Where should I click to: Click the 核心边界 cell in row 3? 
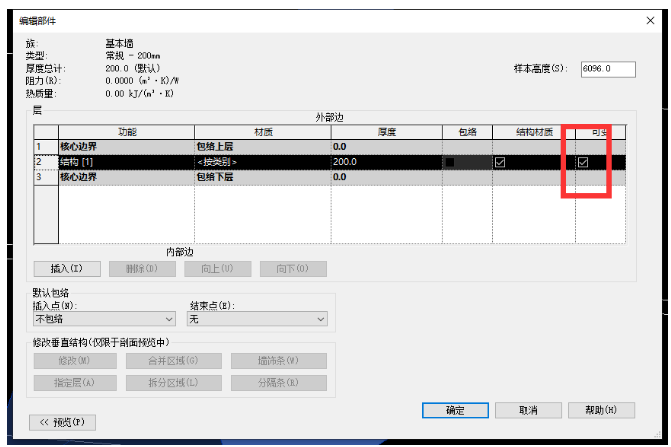coord(126,177)
